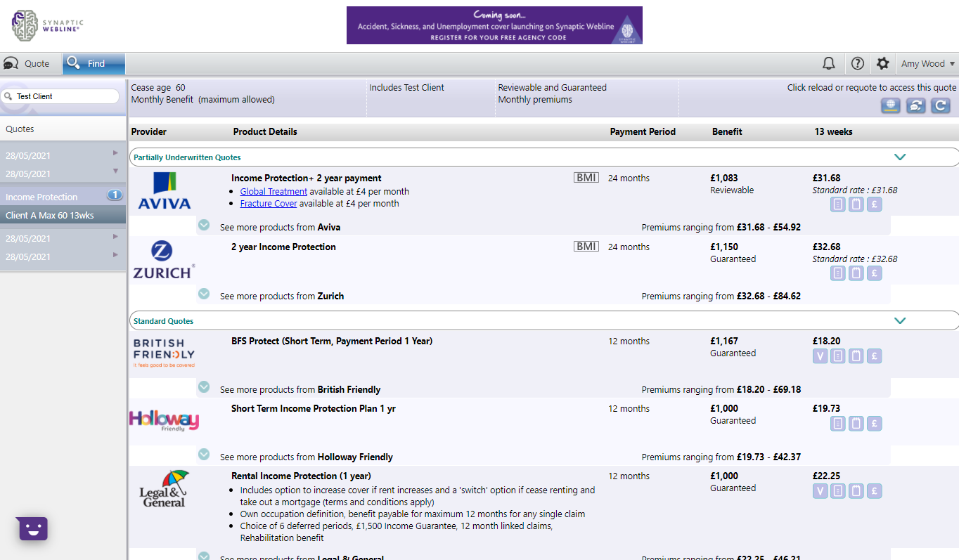The height and width of the screenshot is (560, 959).
Task: Click the pound icon in Legal & General row
Action: [x=875, y=491]
